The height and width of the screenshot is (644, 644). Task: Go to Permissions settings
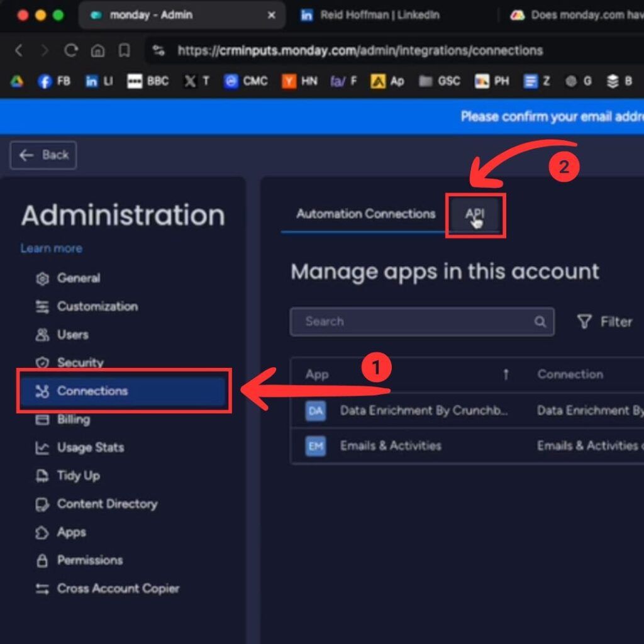[x=79, y=560]
